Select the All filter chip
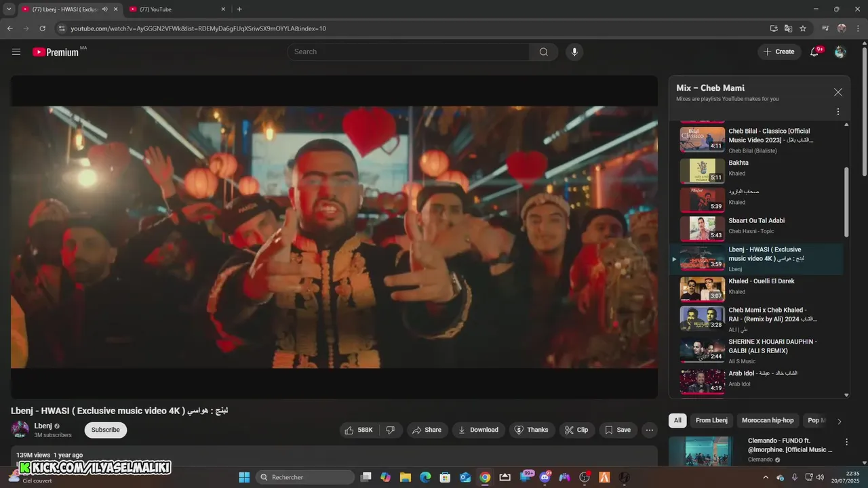Image resolution: width=868 pixels, height=488 pixels. (677, 421)
